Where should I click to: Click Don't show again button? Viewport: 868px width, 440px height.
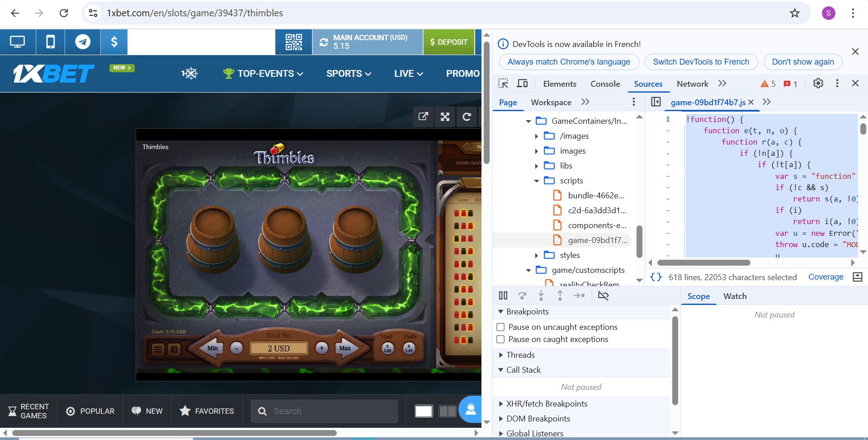point(803,62)
